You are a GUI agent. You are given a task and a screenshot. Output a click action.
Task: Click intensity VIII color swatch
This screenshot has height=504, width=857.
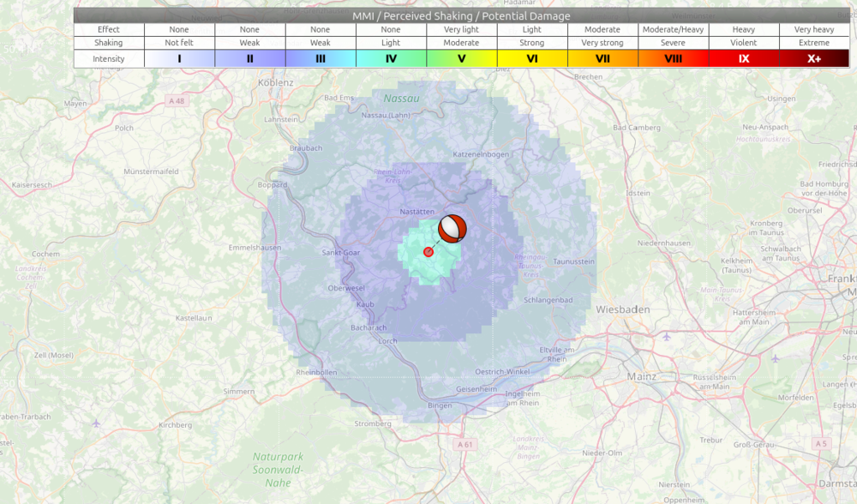[673, 58]
